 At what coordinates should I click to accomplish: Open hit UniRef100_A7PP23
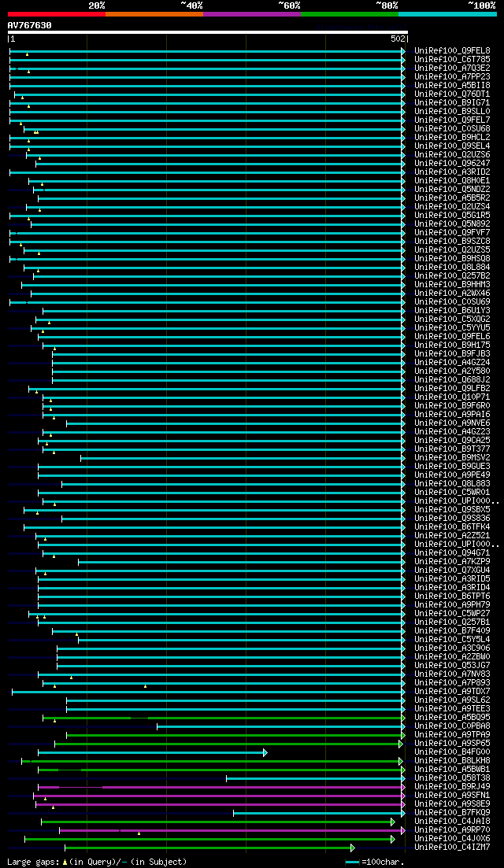(x=452, y=77)
